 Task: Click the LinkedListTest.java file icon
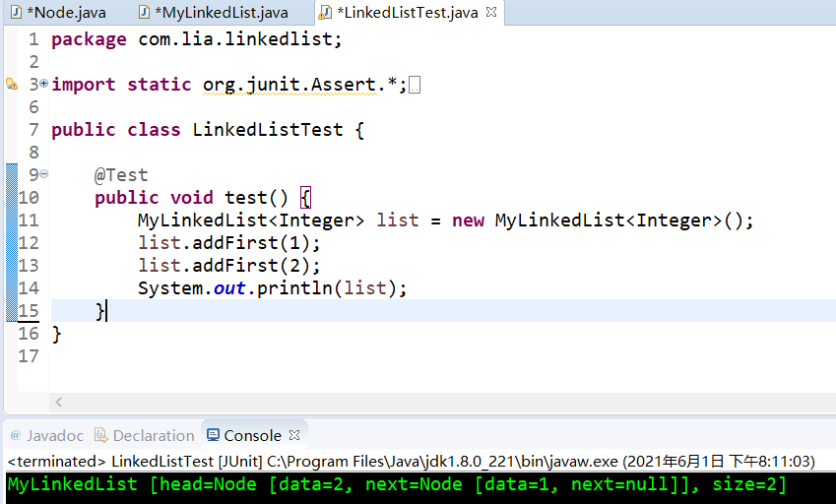pos(324,12)
